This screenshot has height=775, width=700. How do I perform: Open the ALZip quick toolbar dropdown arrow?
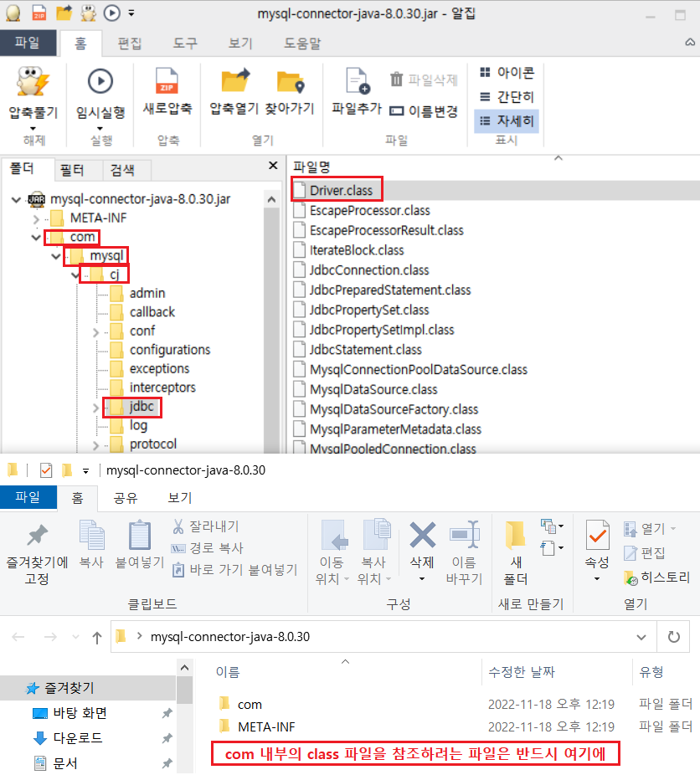(131, 13)
